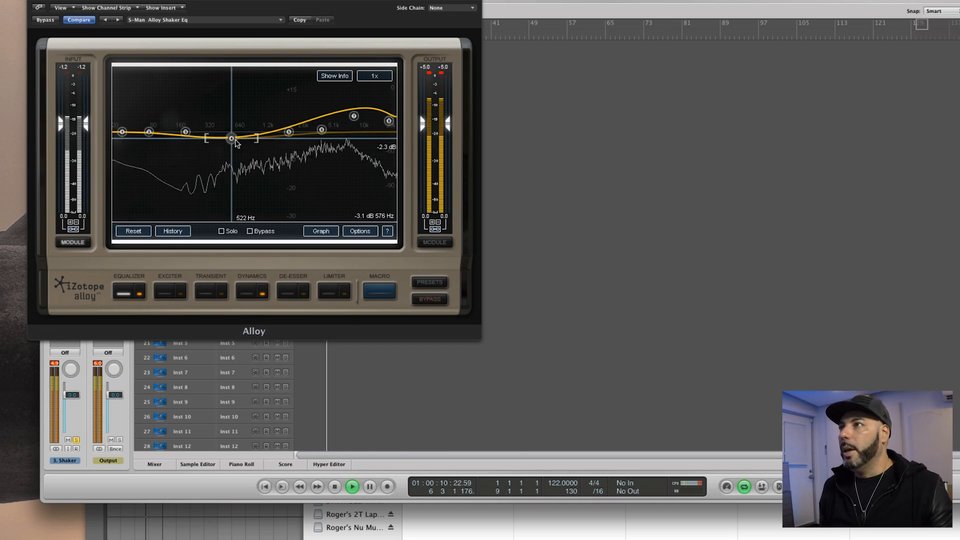Open the Side Chain None dropdown

pos(452,7)
